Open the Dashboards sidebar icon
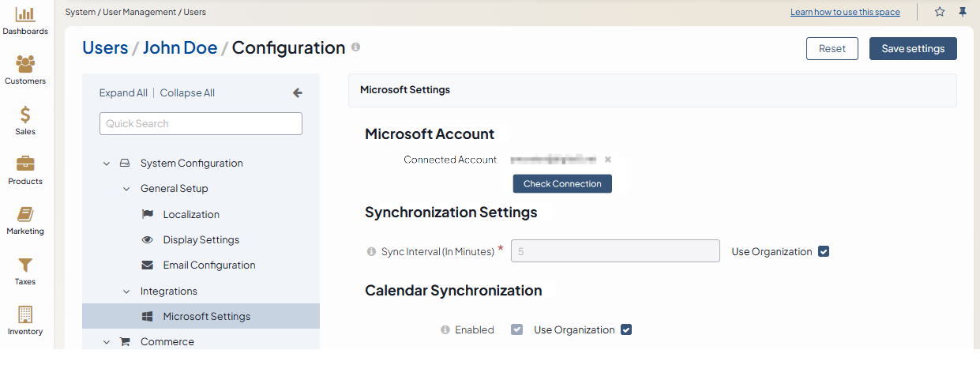980x380 pixels. point(25,14)
